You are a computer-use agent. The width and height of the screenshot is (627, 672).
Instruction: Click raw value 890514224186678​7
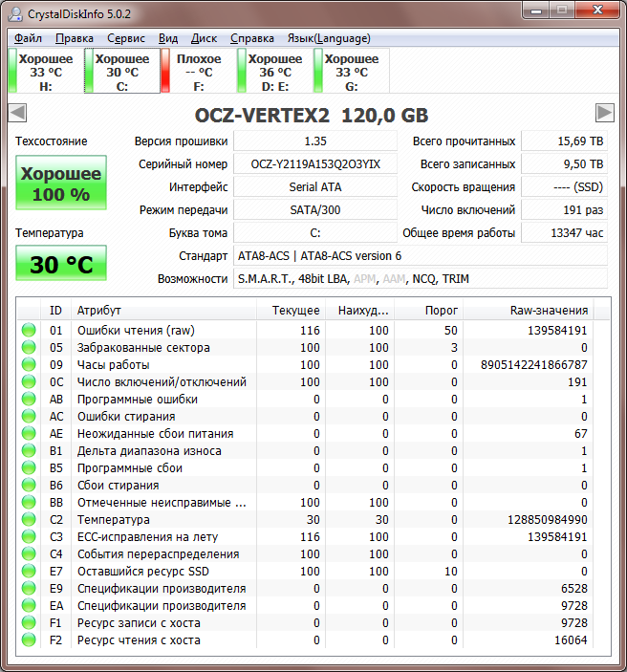point(533,365)
